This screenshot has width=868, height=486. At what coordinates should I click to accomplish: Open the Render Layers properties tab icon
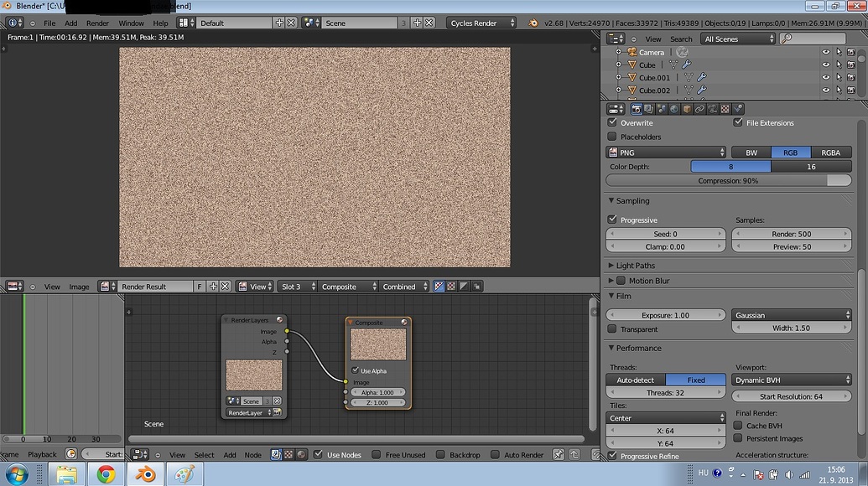tap(649, 109)
